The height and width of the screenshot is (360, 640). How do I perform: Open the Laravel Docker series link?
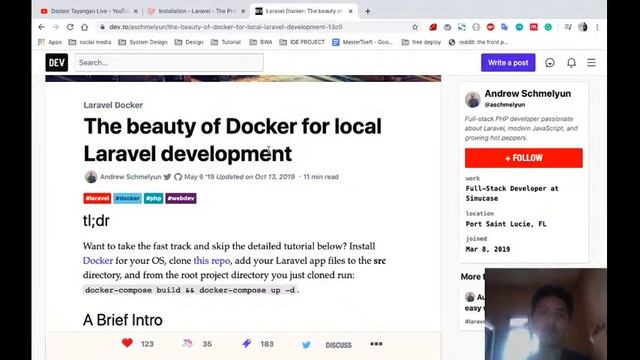pyautogui.click(x=113, y=105)
